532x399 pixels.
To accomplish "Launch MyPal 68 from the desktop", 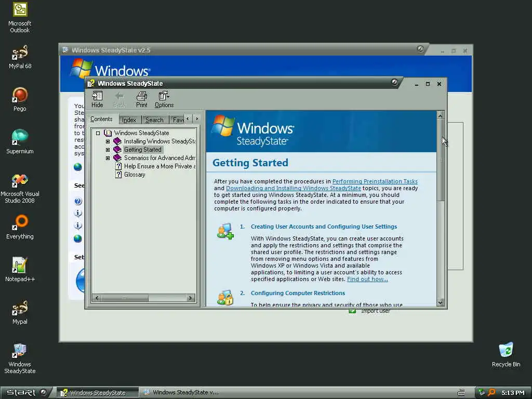I will click(20, 57).
